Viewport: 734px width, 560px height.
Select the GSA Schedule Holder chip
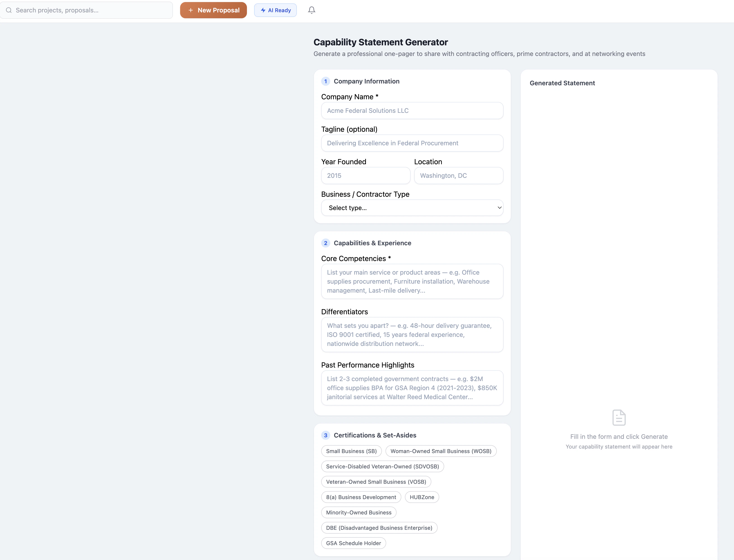[353, 543]
